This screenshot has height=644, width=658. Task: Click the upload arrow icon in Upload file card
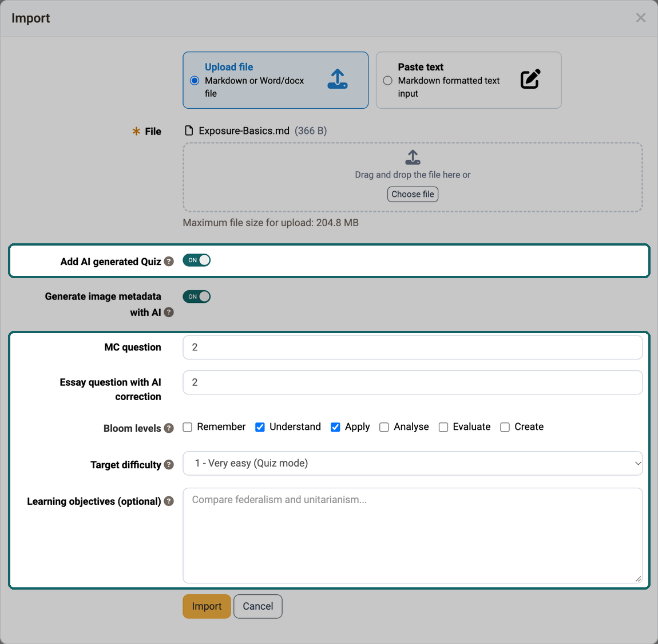click(338, 79)
